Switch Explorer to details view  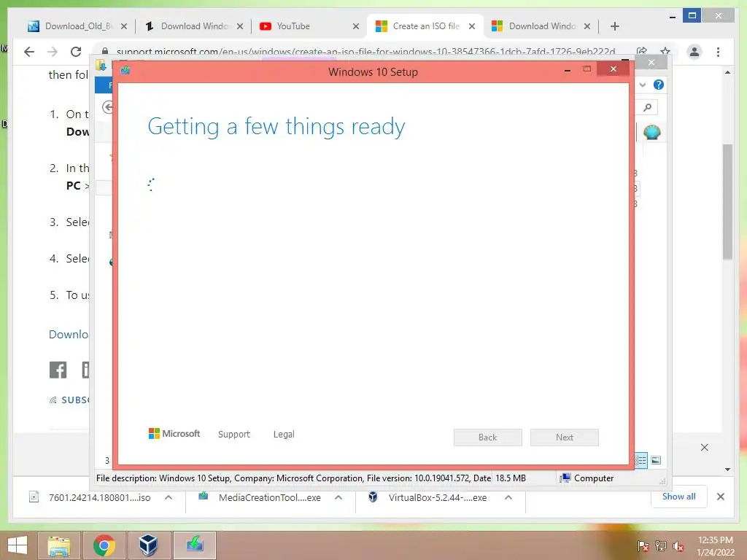(x=640, y=460)
